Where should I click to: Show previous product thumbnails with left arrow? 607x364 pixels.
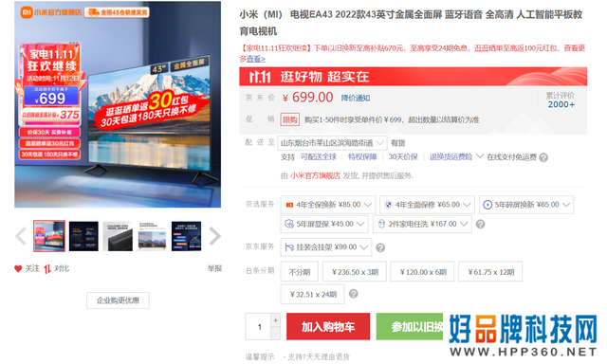(x=21, y=236)
